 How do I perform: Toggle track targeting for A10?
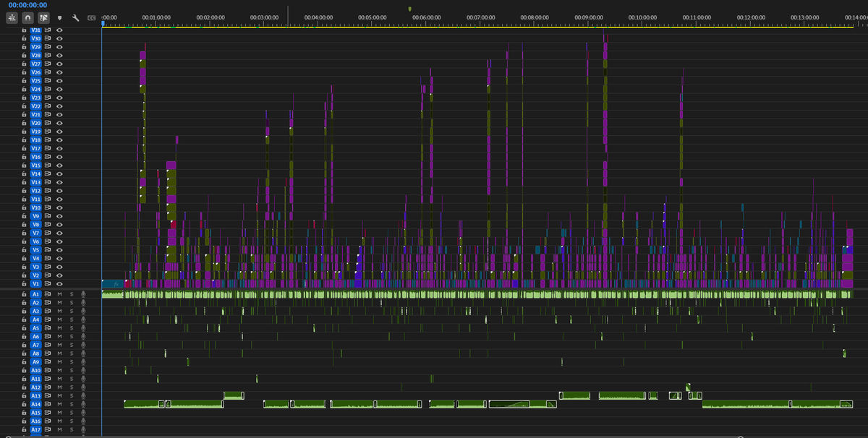36,371
